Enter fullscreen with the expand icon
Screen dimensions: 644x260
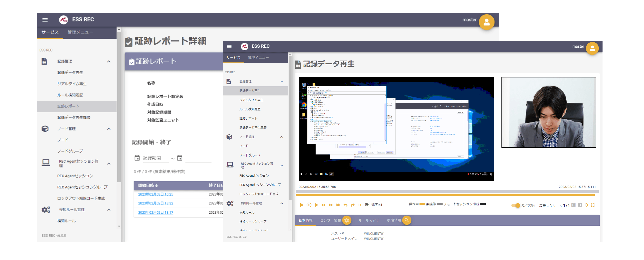coord(593,205)
